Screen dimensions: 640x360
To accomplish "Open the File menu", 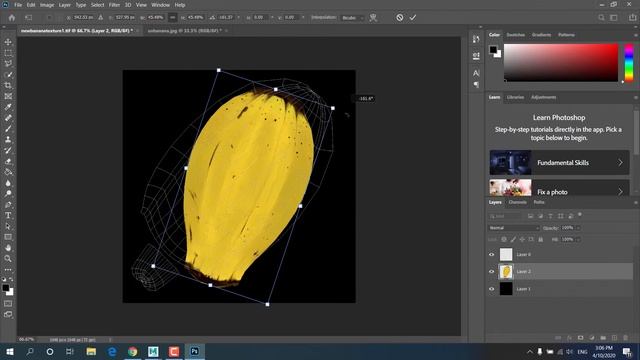I will tap(18, 5).
